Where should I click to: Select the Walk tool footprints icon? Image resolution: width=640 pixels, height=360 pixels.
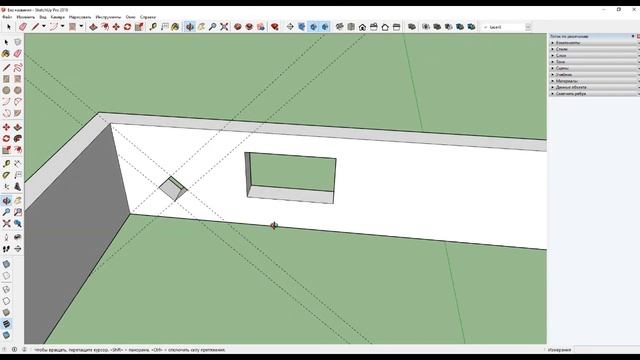click(x=6, y=249)
